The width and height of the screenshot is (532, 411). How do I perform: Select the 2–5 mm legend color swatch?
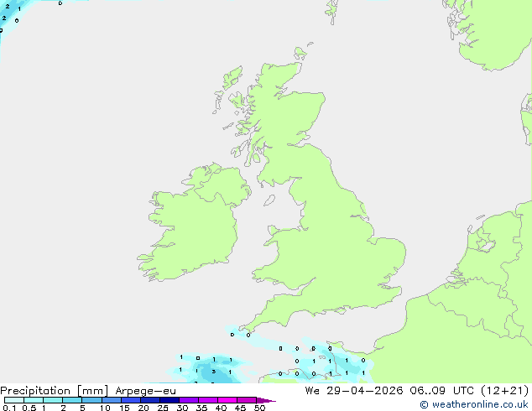(x=72, y=400)
